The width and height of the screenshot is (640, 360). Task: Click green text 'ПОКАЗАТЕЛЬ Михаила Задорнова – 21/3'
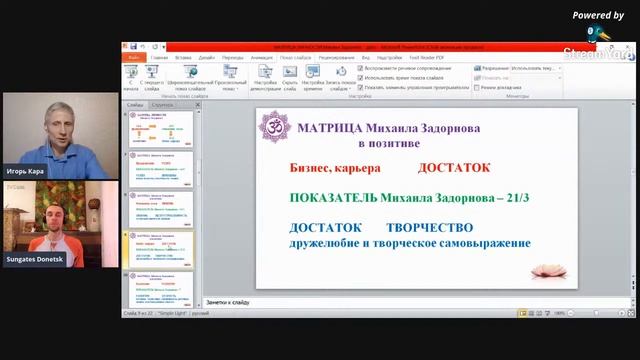click(409, 198)
